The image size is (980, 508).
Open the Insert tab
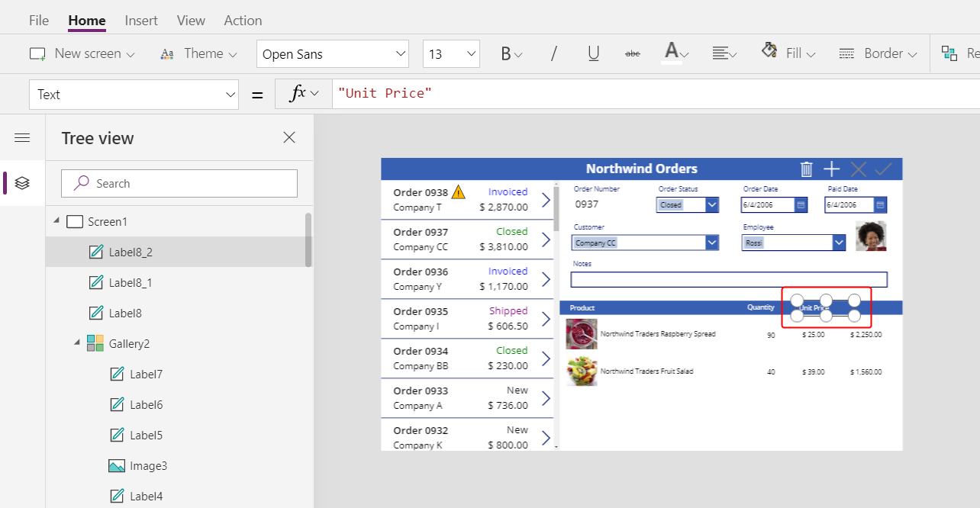pos(141,21)
